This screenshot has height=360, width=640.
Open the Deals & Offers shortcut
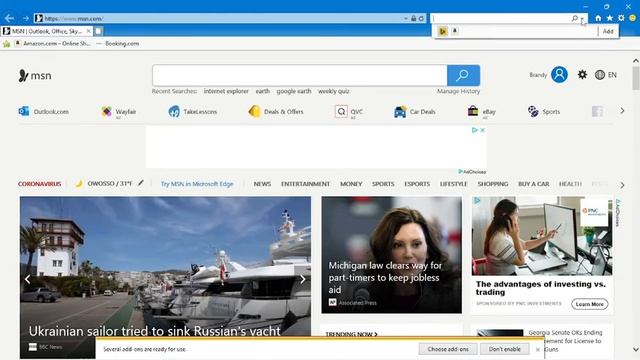coord(276,111)
